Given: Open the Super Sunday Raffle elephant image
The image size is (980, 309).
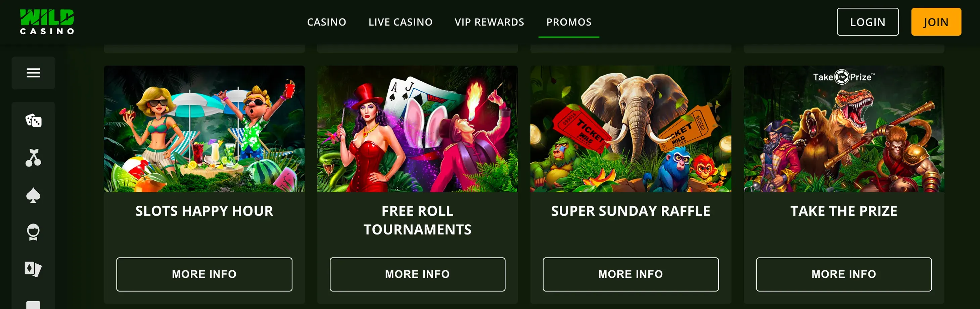Looking at the screenshot, I should click(631, 129).
